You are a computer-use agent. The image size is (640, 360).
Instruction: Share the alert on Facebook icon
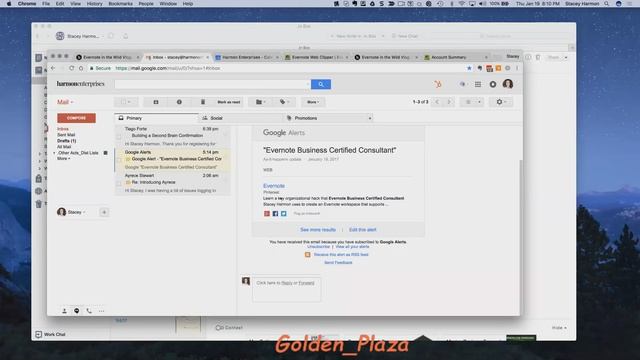point(275,213)
